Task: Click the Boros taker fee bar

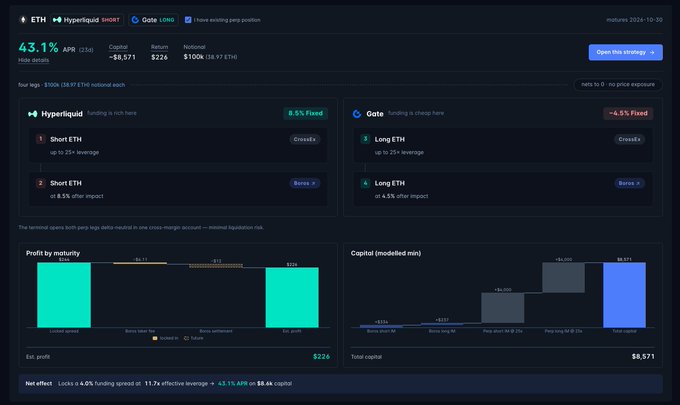Action: tap(140, 263)
